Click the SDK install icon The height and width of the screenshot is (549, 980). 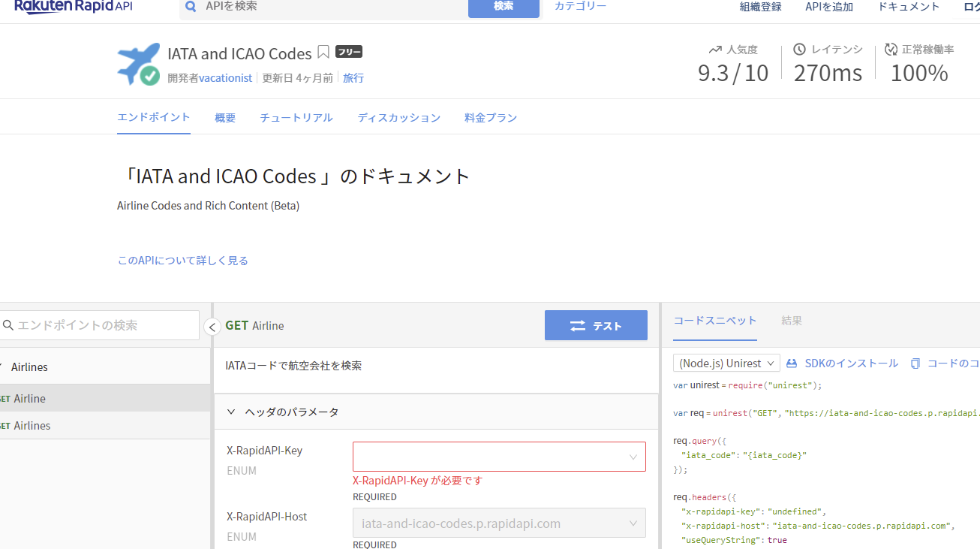tap(792, 363)
